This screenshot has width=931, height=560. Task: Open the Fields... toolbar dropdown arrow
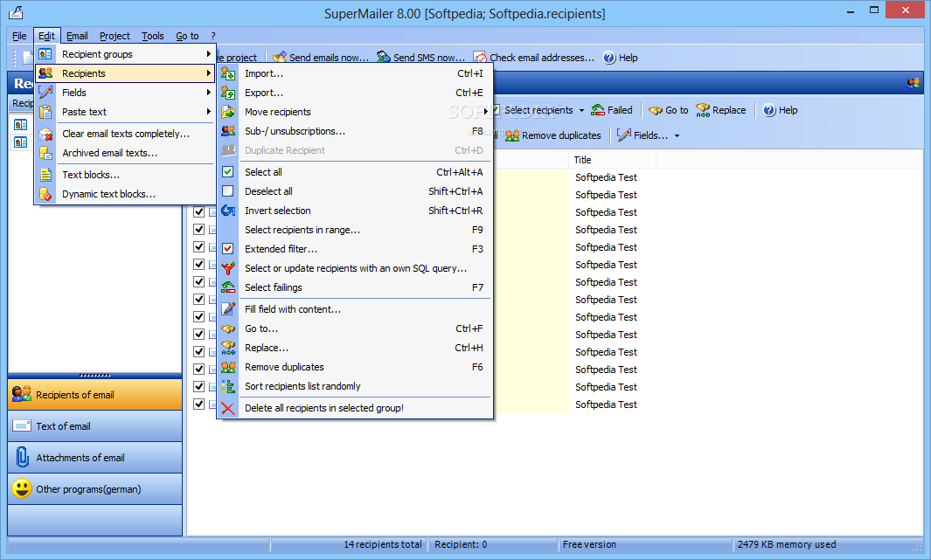click(677, 135)
